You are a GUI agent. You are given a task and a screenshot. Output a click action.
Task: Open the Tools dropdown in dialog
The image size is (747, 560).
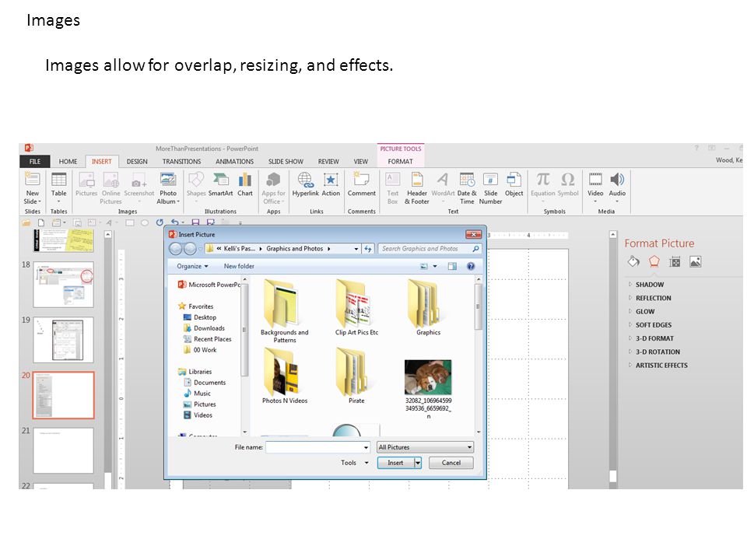coord(355,463)
